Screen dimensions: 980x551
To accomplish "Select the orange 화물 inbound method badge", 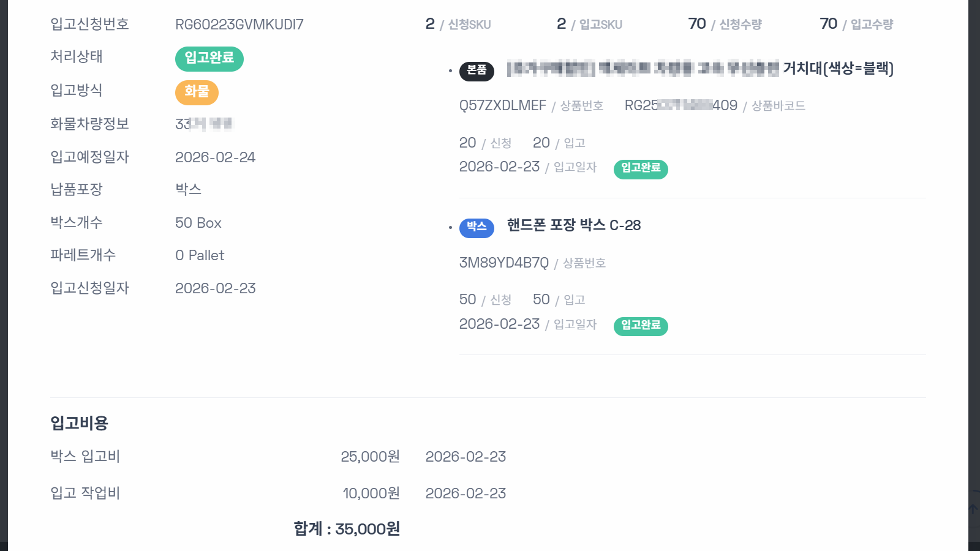I will click(x=197, y=92).
